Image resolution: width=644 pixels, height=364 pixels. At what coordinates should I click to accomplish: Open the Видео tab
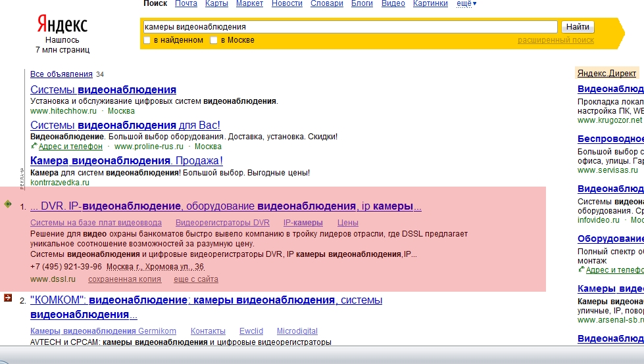click(393, 4)
